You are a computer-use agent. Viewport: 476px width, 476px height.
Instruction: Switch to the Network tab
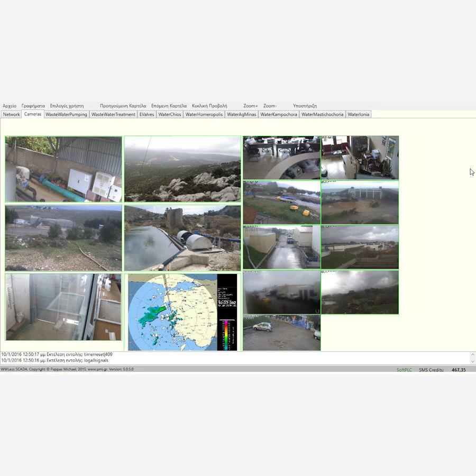(x=11, y=114)
